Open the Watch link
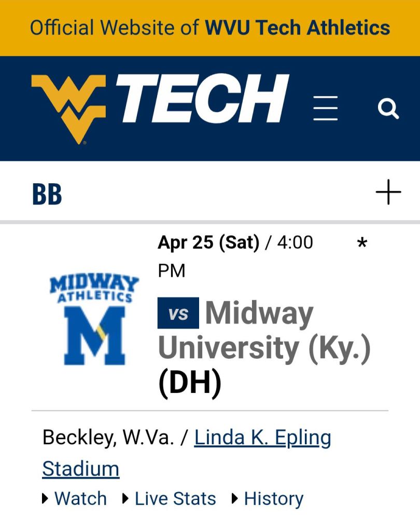 [x=80, y=499]
